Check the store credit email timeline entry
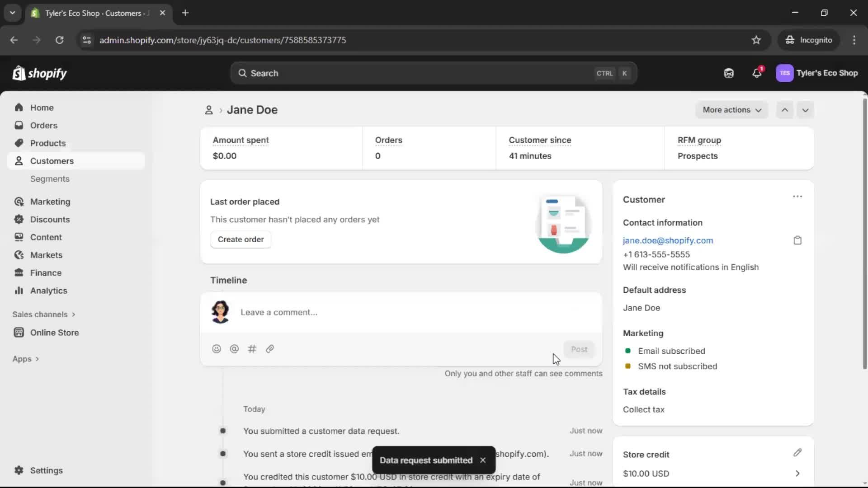Image resolution: width=868 pixels, height=488 pixels. click(x=223, y=453)
